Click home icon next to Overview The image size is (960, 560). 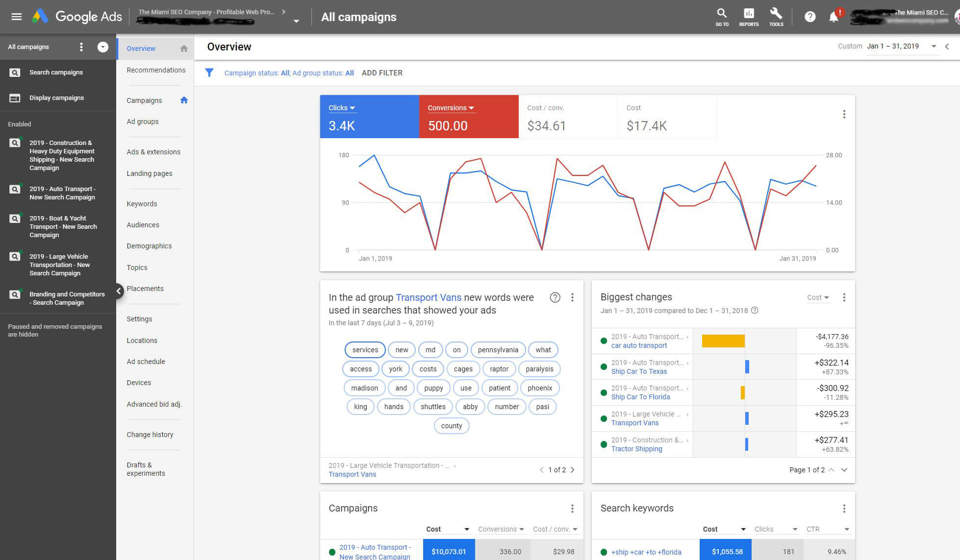pos(184,49)
